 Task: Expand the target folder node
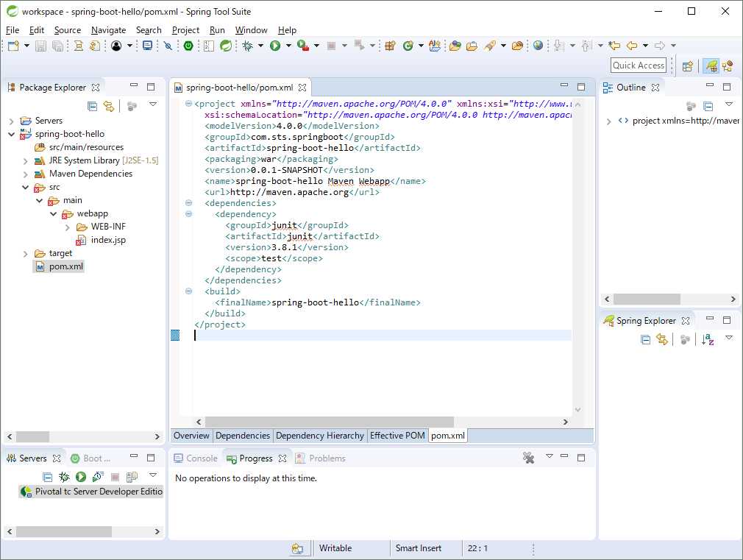[x=26, y=254]
